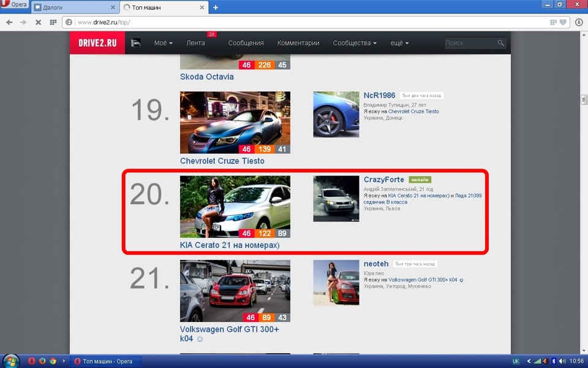Click the page vertical scrollbar thumb
Screen dimensions: 588x368
(584, 99)
